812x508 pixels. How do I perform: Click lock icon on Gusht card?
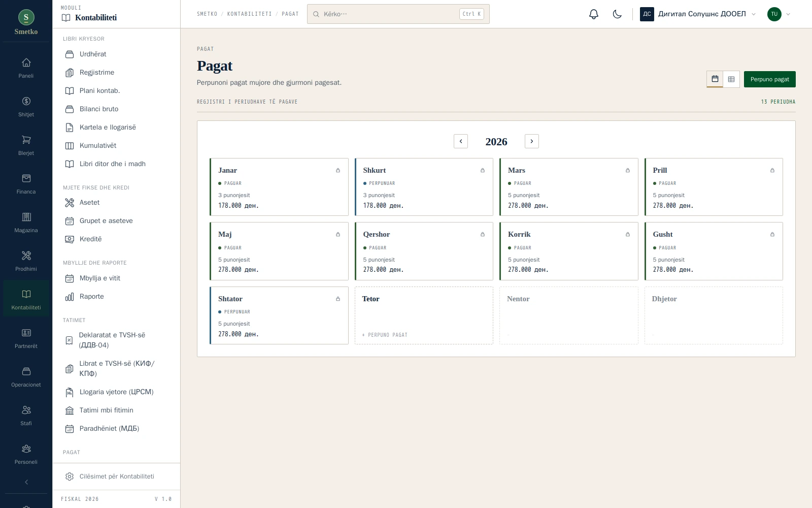tap(772, 234)
